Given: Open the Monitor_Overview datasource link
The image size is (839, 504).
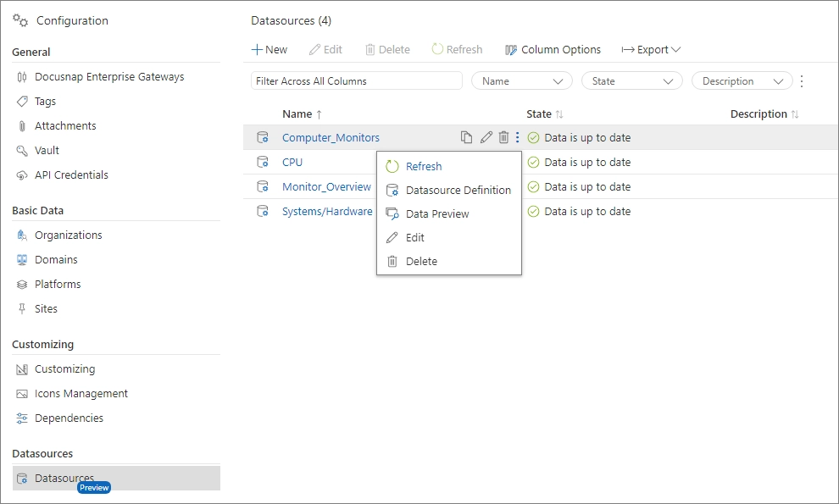Looking at the screenshot, I should 326,187.
